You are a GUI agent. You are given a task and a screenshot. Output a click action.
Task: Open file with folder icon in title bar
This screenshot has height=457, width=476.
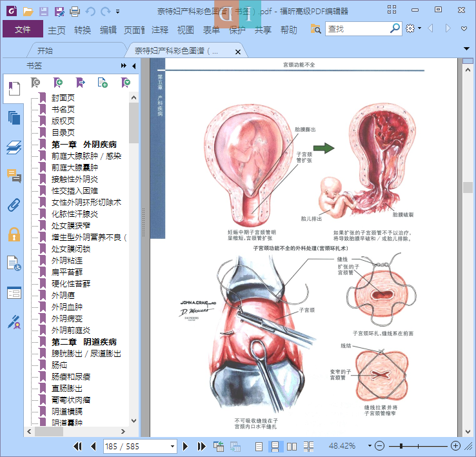tap(28, 12)
